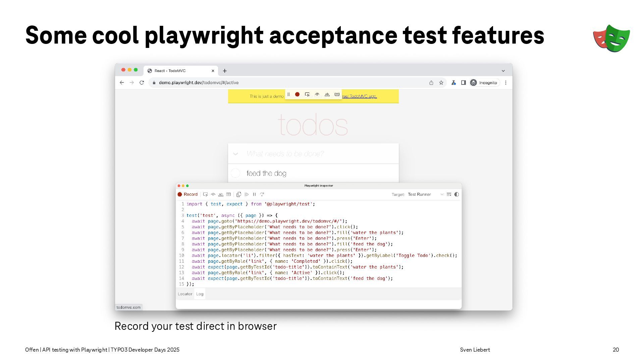Click the Assert text icon in Inspector toolbar
The width and height of the screenshot is (644, 362).
(x=221, y=194)
